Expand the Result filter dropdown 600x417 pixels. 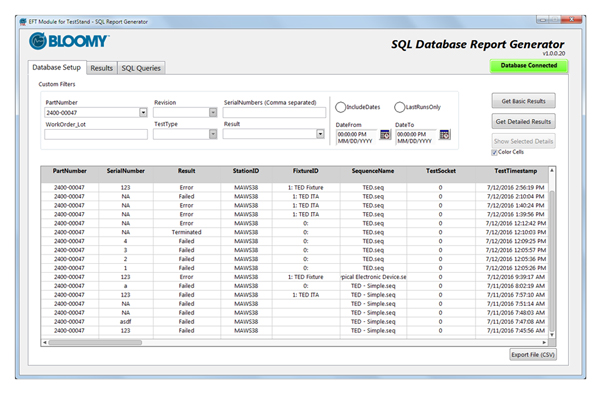[x=320, y=134]
